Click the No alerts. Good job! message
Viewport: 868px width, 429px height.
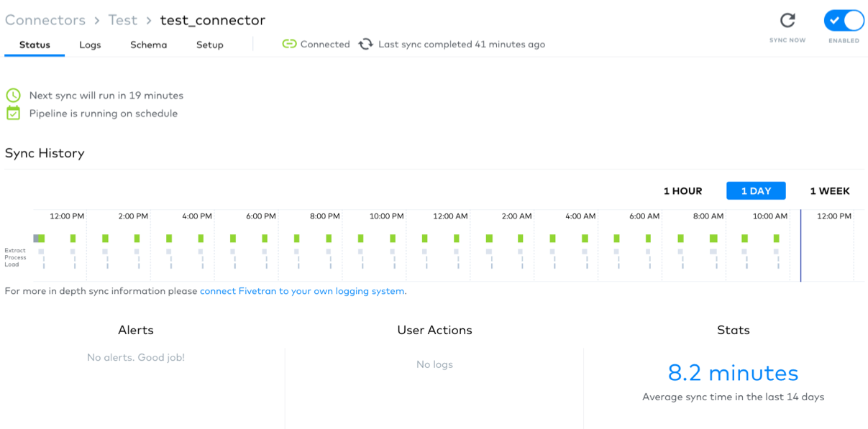pyautogui.click(x=136, y=357)
